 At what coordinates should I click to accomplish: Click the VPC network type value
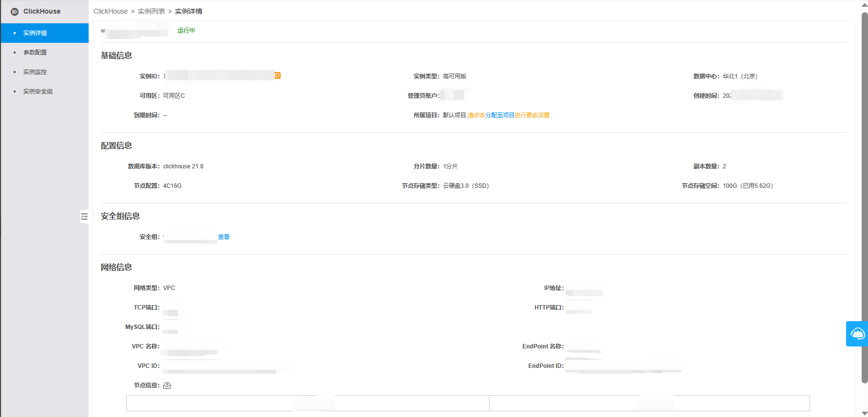click(x=169, y=288)
